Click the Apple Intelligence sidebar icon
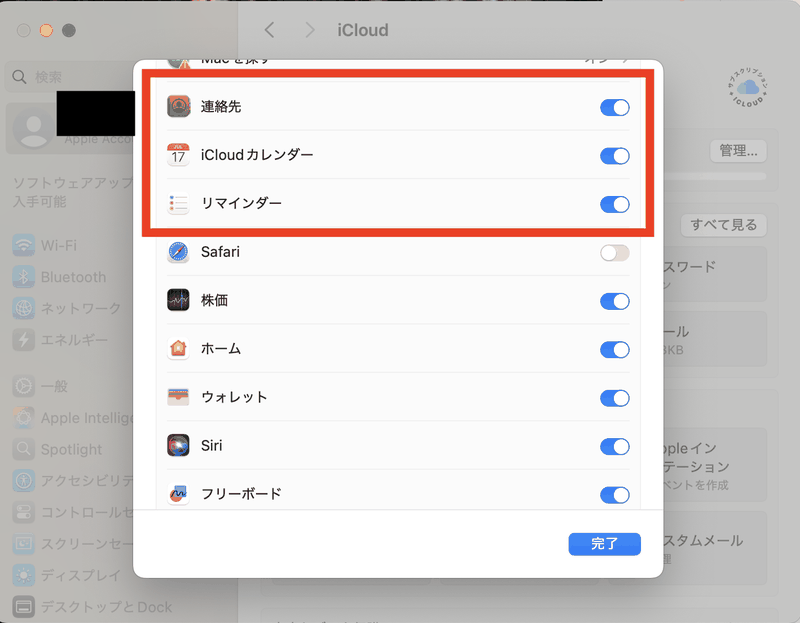Screen dimensions: 800x623 point(23,418)
